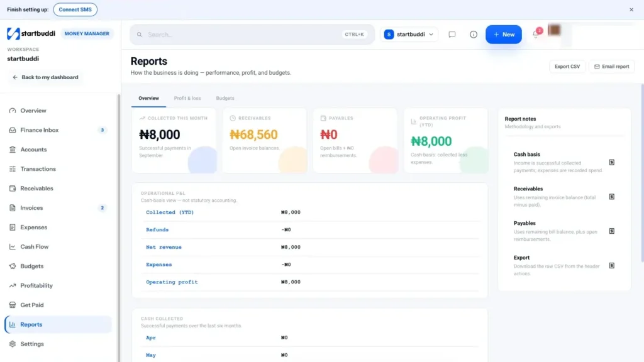Viewport: 644px width, 362px height.
Task: Click Export CSV button
Action: (x=567, y=67)
